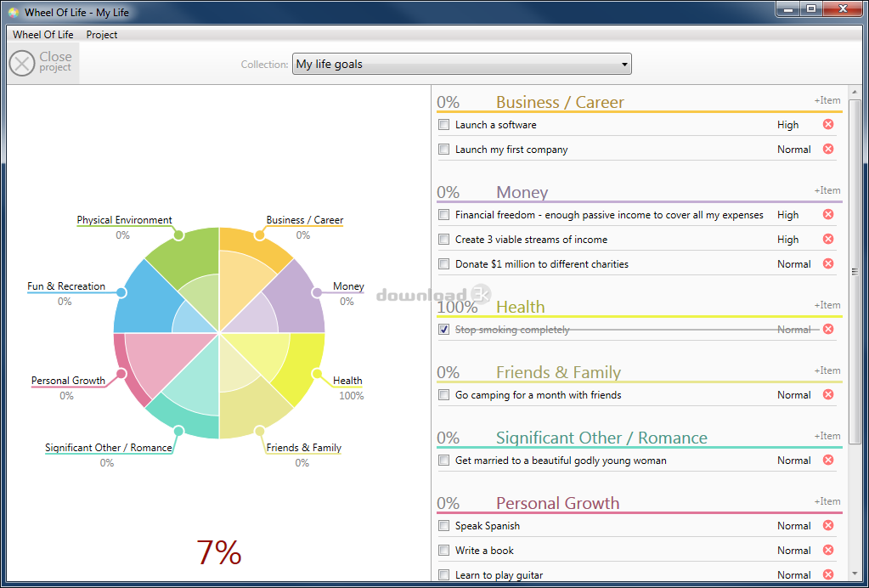Delete the 'Financial freedom' goal with red X

pos(828,215)
